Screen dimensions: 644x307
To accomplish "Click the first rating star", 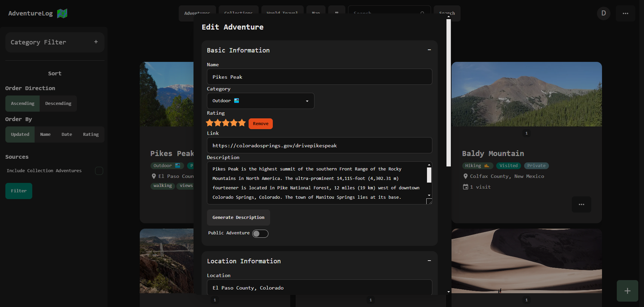I will [x=210, y=123].
